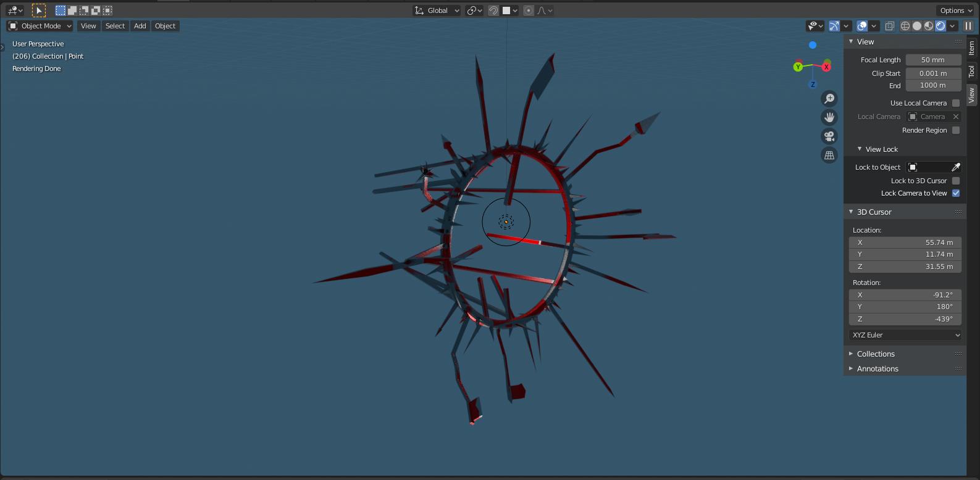Click the cursor Location X 55.74 m field
The height and width of the screenshot is (480, 980).
point(905,242)
